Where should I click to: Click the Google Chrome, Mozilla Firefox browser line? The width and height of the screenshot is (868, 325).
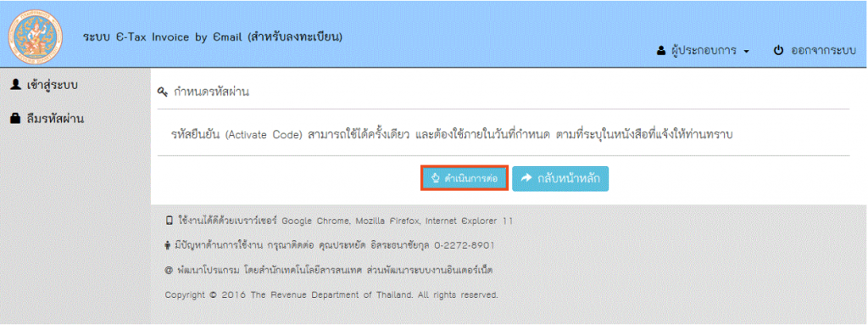pos(346,221)
